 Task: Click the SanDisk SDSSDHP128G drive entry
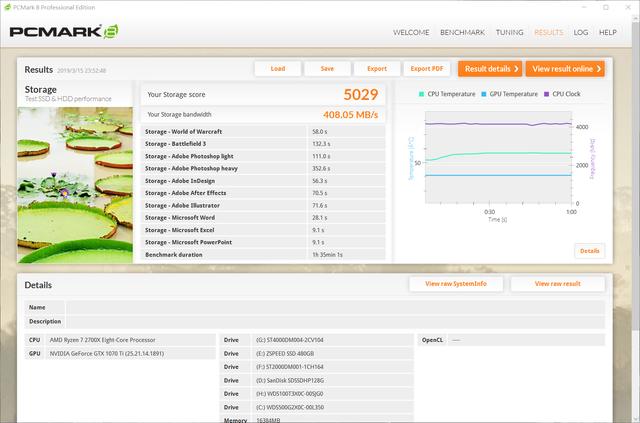[x=333, y=380]
